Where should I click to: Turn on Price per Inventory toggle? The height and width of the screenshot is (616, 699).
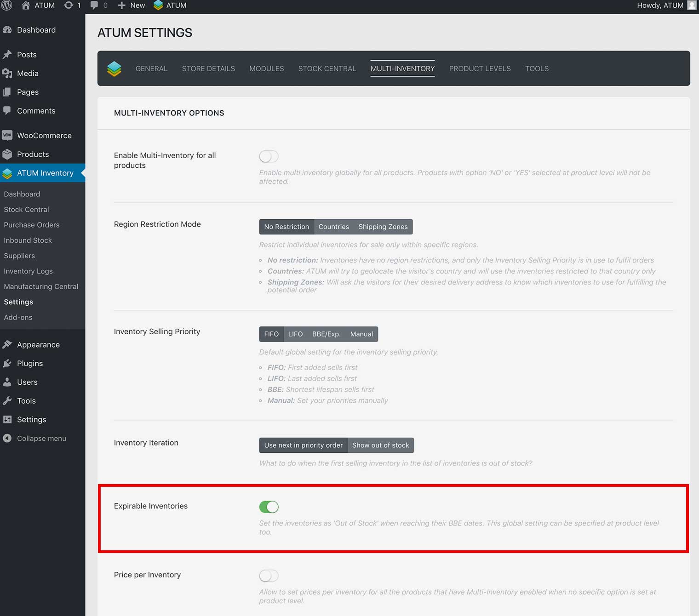(269, 576)
